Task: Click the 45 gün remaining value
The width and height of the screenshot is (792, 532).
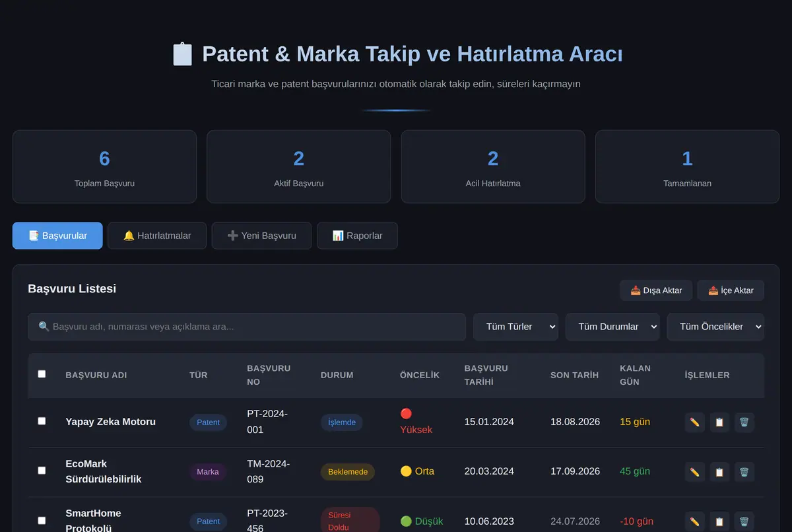Action: click(x=635, y=471)
